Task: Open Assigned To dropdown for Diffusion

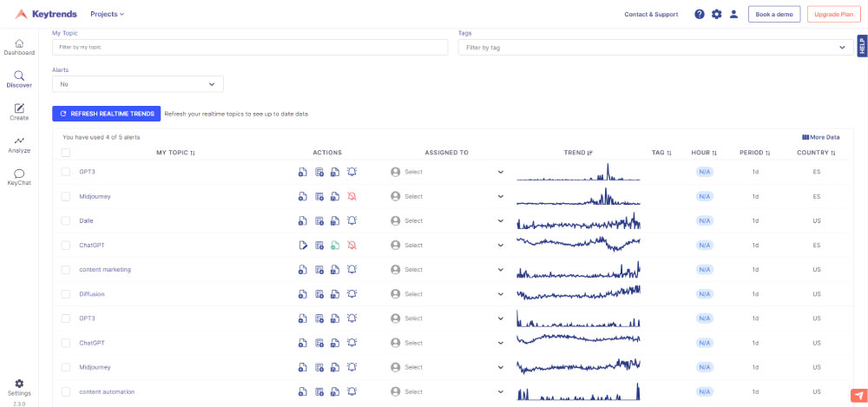Action: pos(447,294)
